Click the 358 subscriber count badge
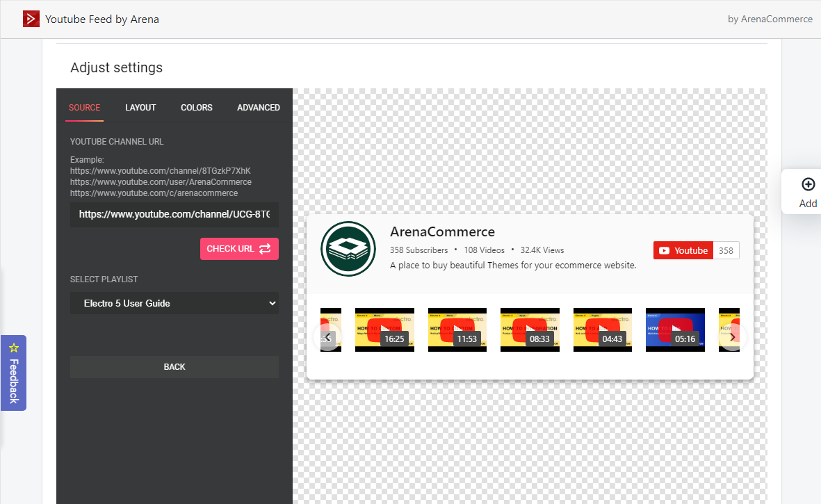The image size is (821, 504). (x=726, y=250)
